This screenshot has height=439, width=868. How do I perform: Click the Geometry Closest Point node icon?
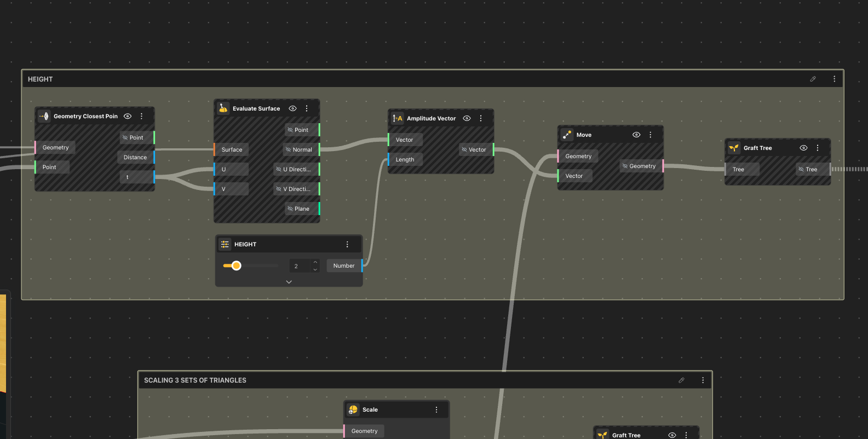[x=44, y=116]
